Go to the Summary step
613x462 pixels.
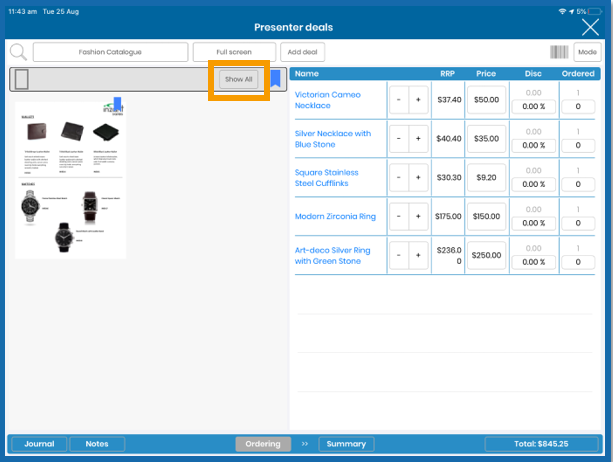pos(346,444)
